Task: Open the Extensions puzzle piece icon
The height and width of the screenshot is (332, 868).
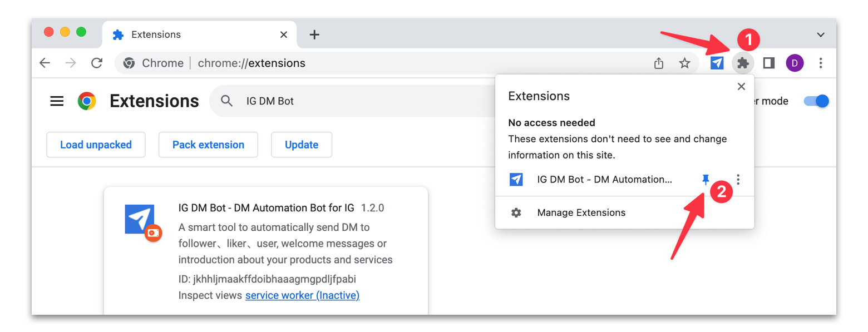Action: pyautogui.click(x=743, y=63)
